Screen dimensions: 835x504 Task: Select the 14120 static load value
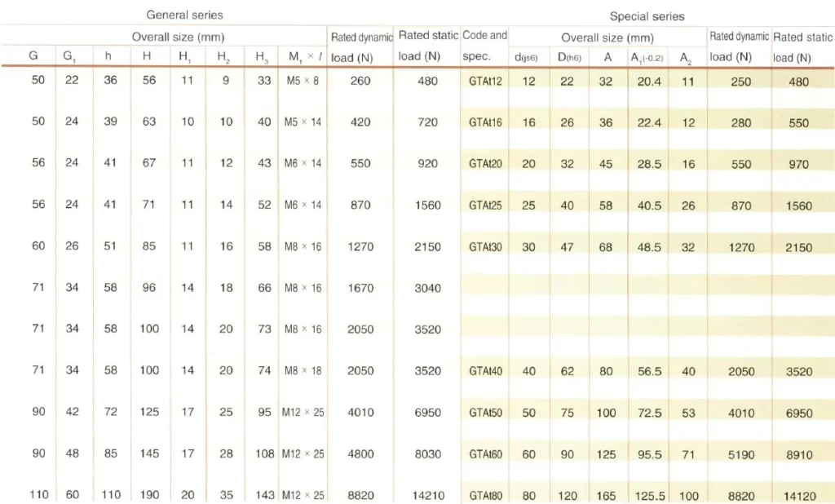coord(799,496)
